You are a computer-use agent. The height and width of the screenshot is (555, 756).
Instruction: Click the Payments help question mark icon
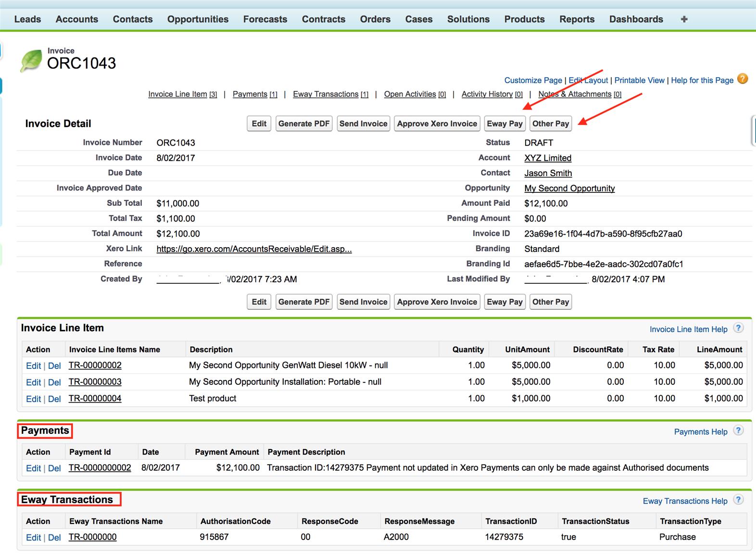[x=738, y=430]
